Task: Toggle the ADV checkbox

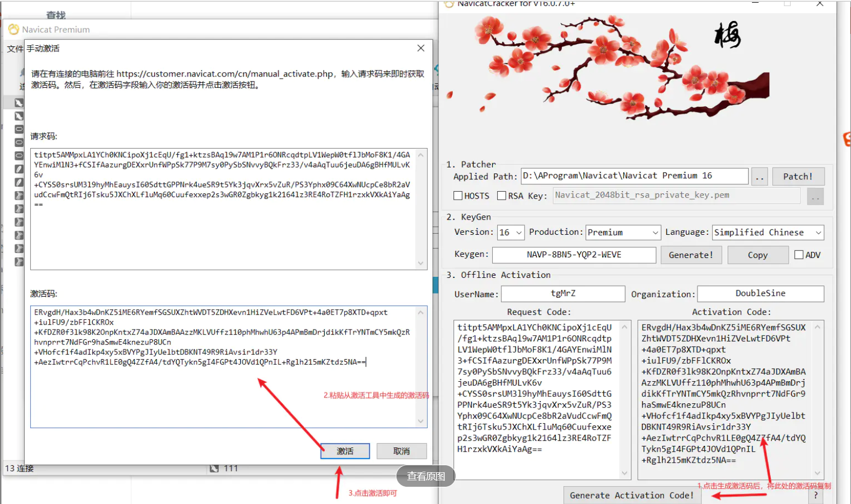Action: tap(799, 255)
